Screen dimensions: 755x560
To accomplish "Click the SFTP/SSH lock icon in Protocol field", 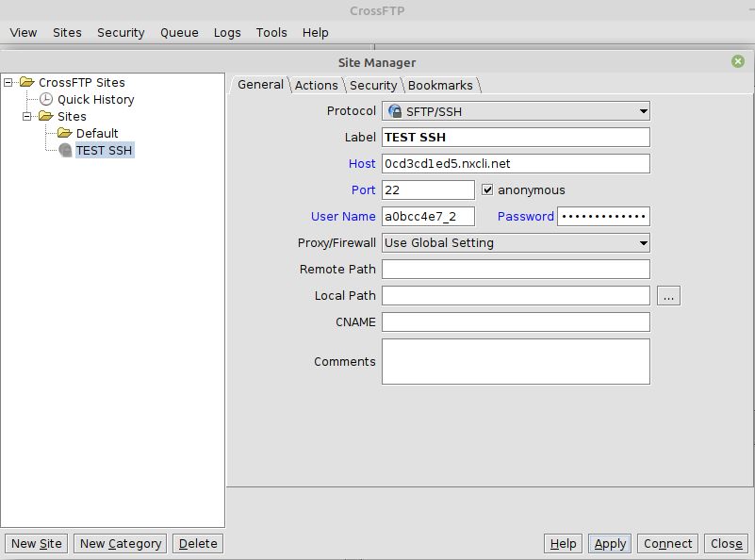I will coord(394,110).
